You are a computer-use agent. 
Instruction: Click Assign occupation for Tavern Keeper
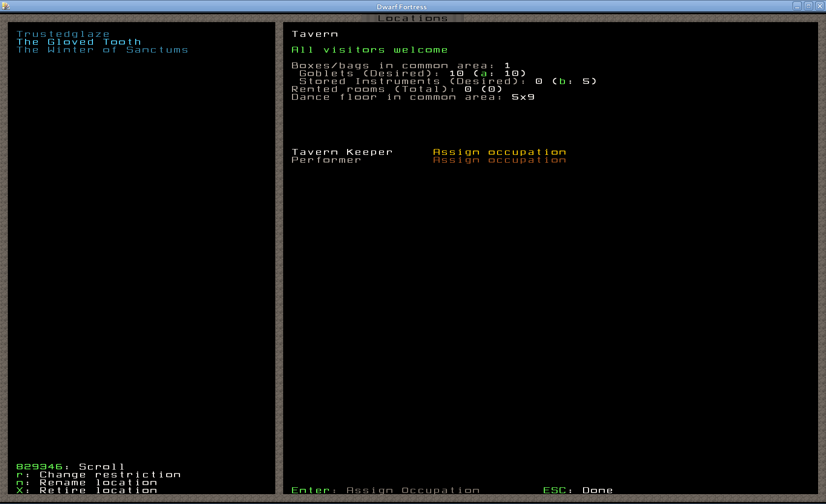click(x=499, y=152)
